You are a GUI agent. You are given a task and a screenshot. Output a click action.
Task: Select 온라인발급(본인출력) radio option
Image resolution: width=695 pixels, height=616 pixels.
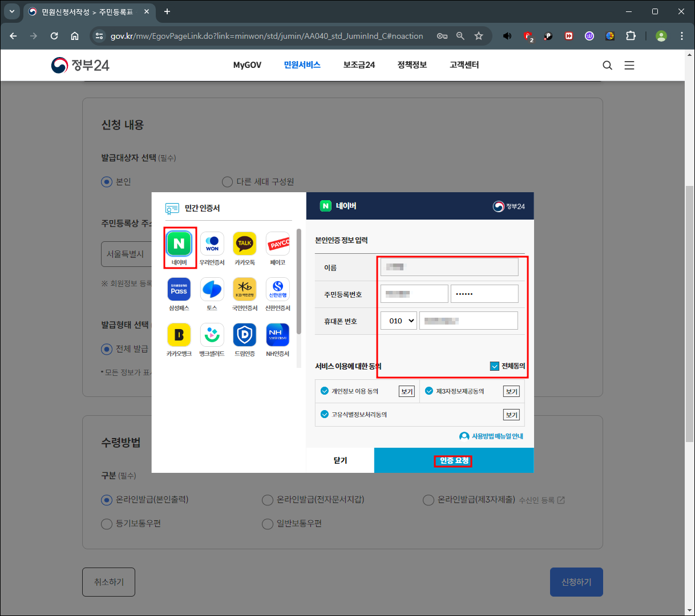click(x=107, y=500)
